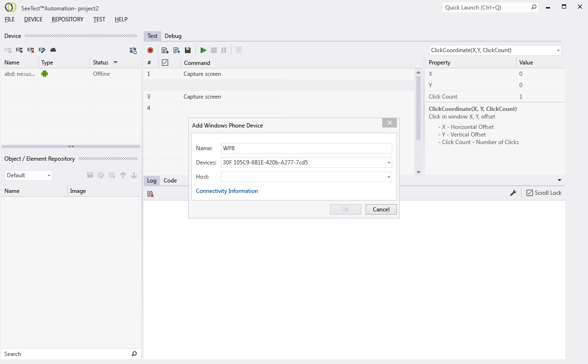Viewport: 588px width, 364px height.
Task: Click the scroll down arrow of command list
Action: (x=418, y=172)
